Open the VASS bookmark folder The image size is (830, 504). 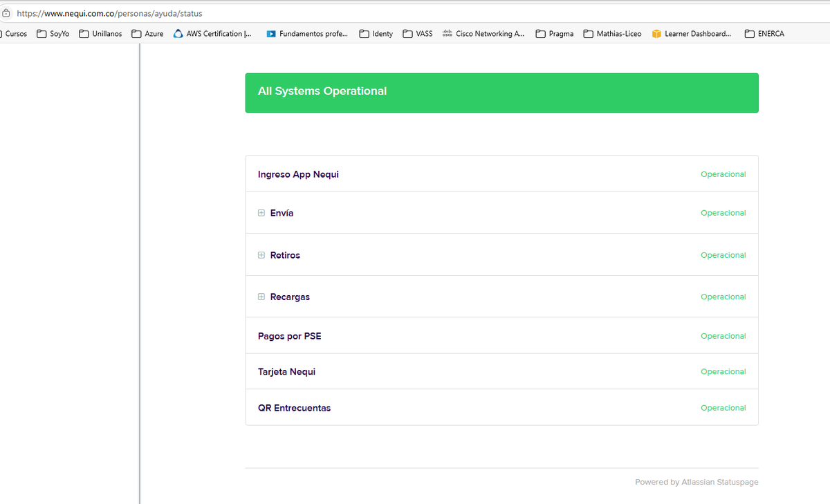point(418,34)
